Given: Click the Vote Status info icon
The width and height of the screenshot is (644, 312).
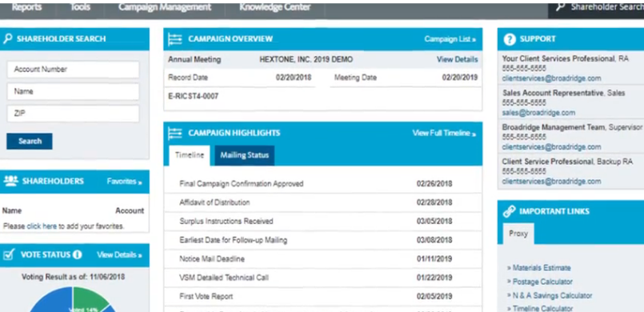Looking at the screenshot, I should pyautogui.click(x=78, y=255).
